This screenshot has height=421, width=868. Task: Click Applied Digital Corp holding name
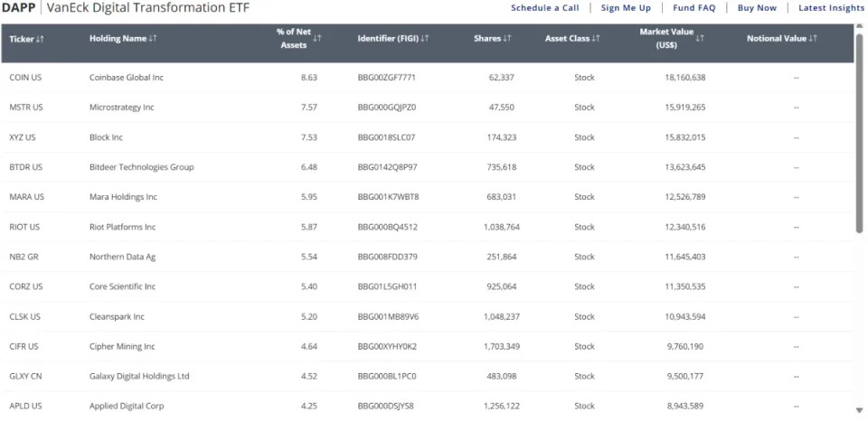point(127,406)
